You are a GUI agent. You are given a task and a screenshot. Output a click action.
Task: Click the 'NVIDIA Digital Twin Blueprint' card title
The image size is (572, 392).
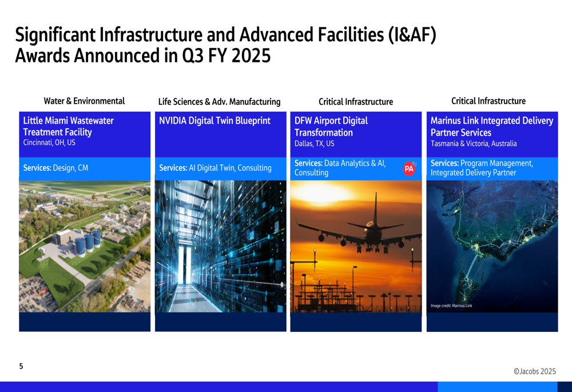215,121
